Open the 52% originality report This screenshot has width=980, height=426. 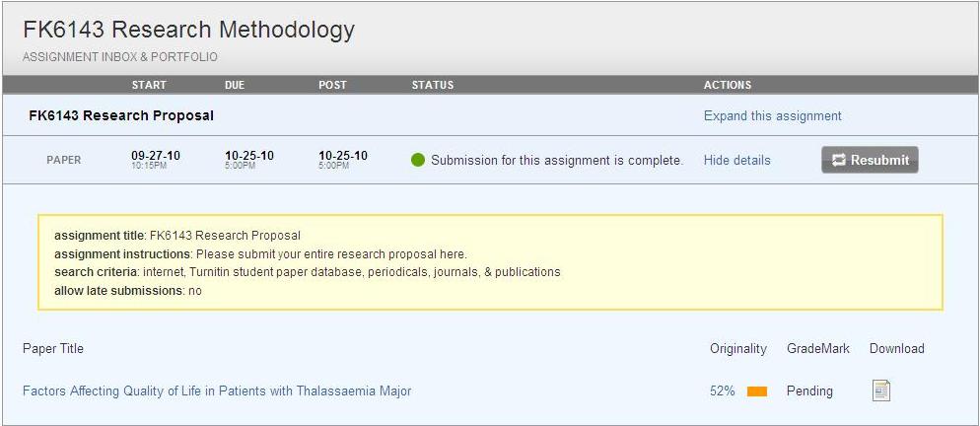click(722, 391)
